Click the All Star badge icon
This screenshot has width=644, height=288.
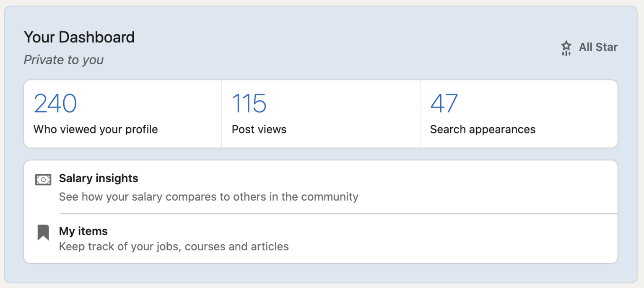(566, 47)
